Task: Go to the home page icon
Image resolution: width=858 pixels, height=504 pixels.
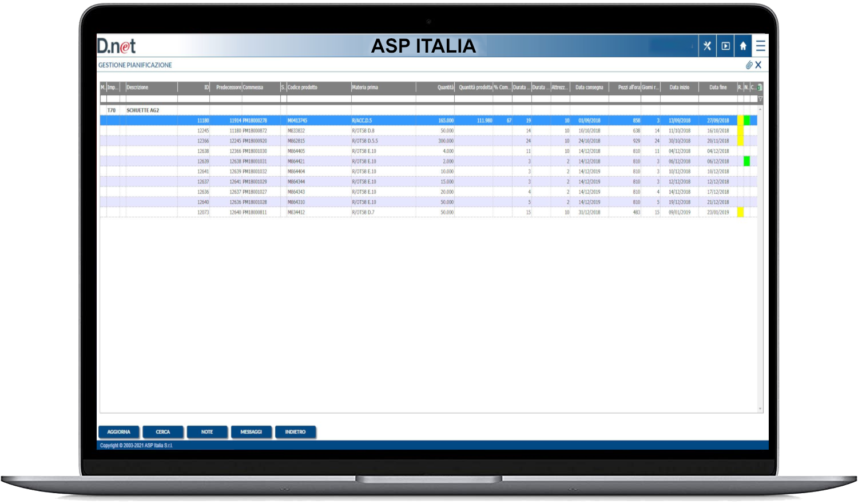Action: point(743,46)
